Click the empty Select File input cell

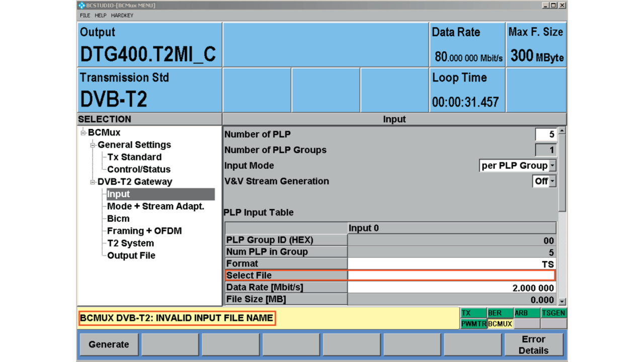tap(451, 276)
